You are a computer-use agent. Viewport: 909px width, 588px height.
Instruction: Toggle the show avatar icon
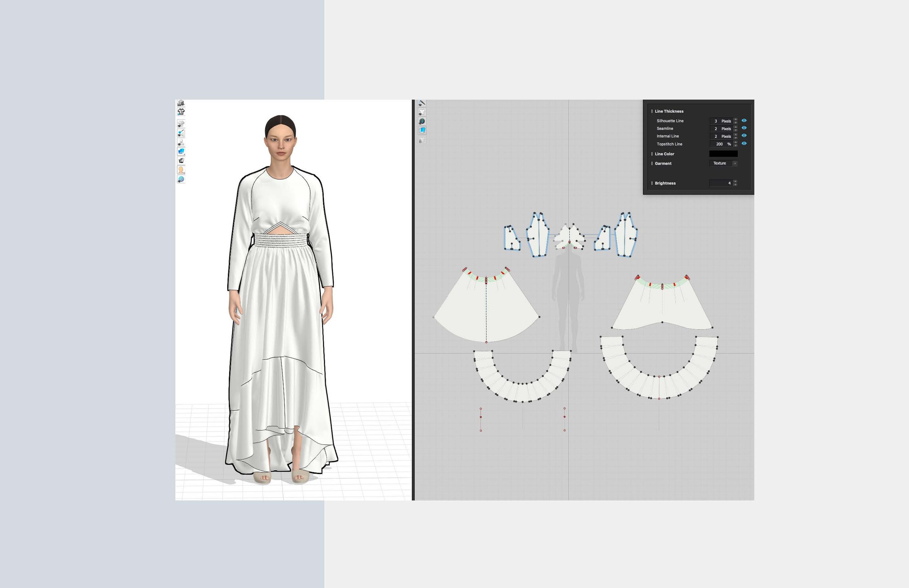point(181,142)
